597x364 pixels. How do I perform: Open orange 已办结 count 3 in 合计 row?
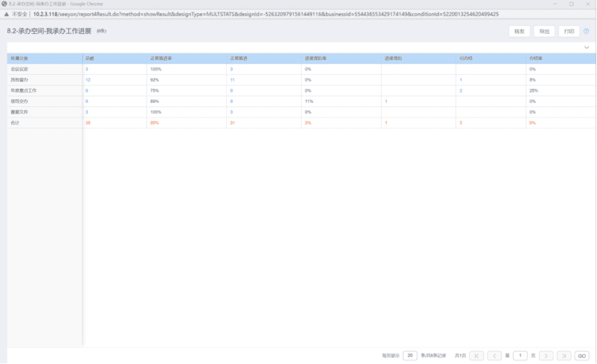click(460, 123)
